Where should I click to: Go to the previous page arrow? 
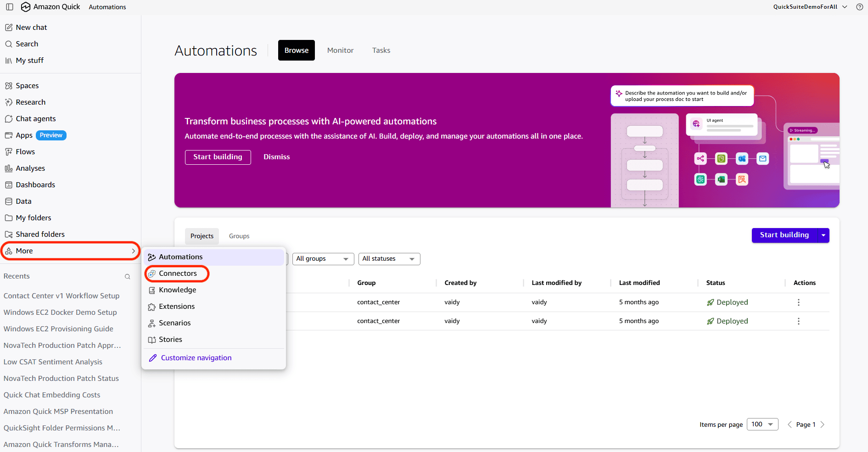(790, 424)
